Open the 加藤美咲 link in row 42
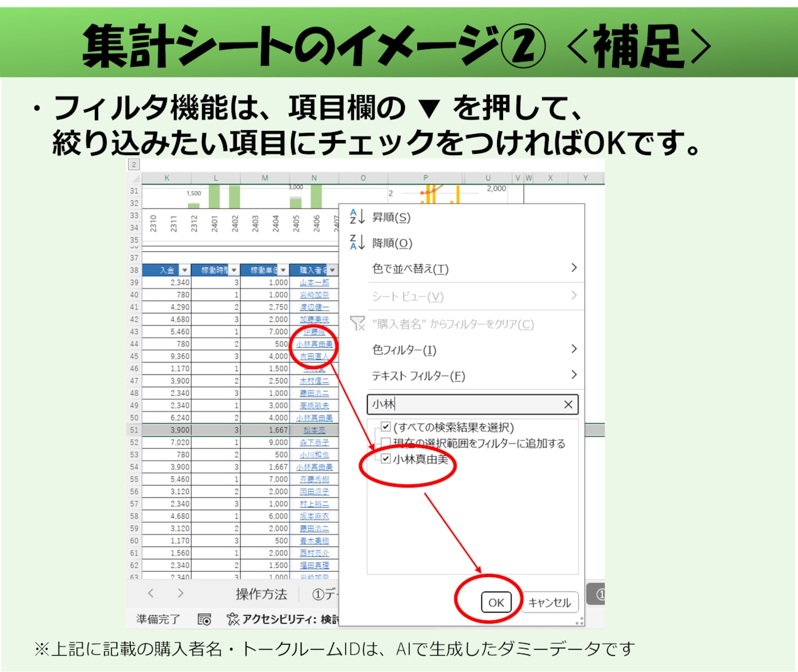 pyautogui.click(x=314, y=319)
